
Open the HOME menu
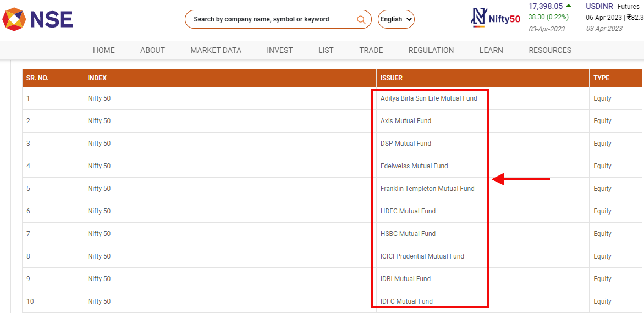(104, 51)
